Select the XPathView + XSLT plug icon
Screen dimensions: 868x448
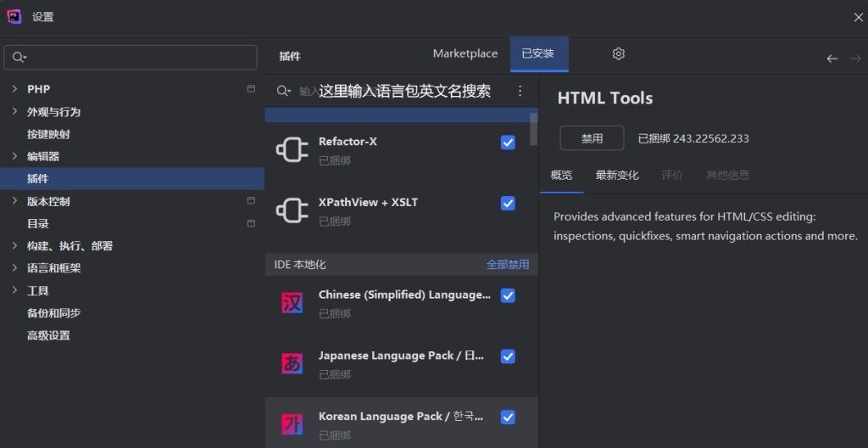[292, 210]
